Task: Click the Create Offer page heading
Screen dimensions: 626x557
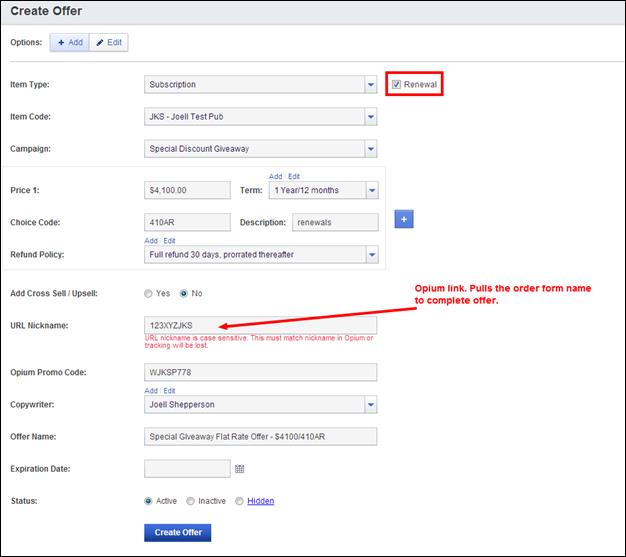Action: pyautogui.click(x=46, y=11)
